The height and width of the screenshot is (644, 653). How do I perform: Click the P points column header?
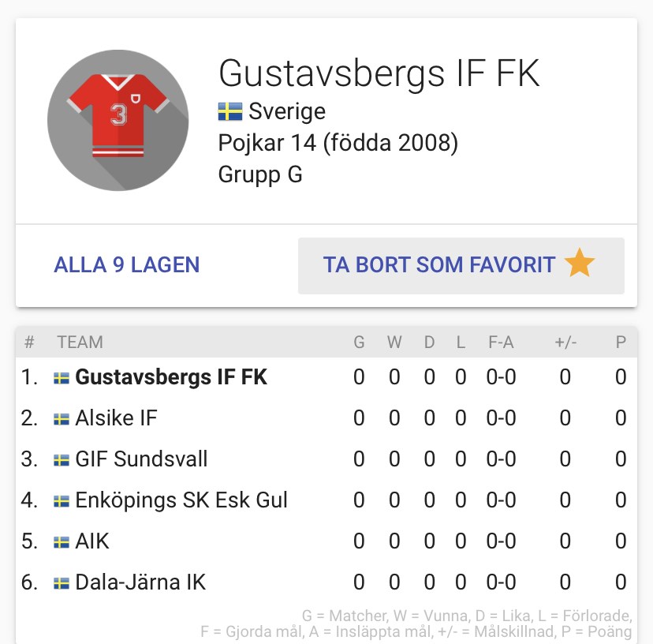pyautogui.click(x=621, y=343)
